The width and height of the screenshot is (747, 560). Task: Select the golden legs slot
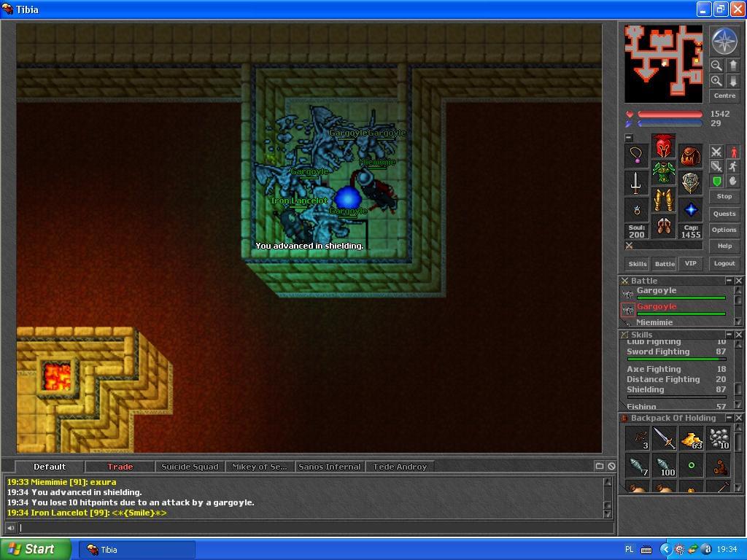point(664,200)
